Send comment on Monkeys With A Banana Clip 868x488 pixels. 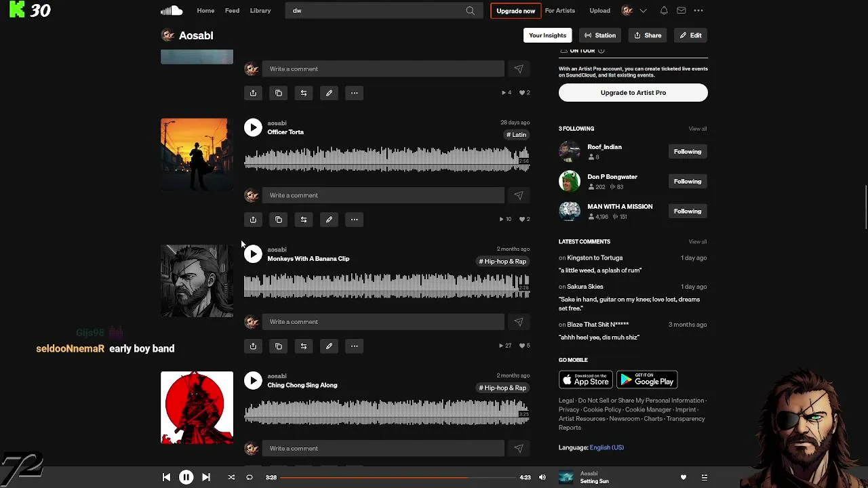click(518, 322)
